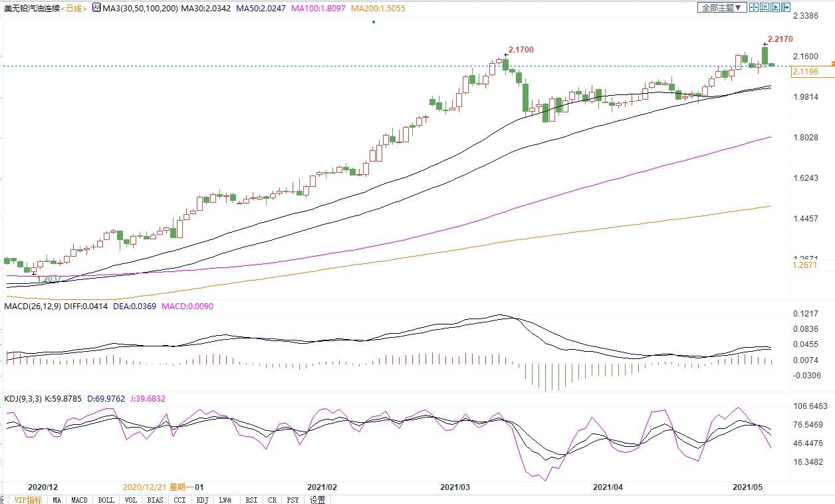
Task: Click the export arrow icon
Action: [x=785, y=7]
